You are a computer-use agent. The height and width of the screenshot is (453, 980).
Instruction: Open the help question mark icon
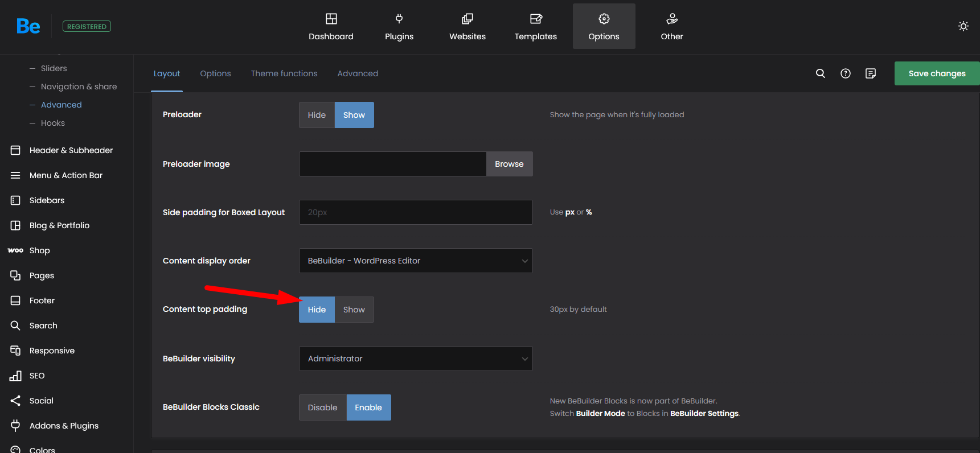(x=845, y=73)
